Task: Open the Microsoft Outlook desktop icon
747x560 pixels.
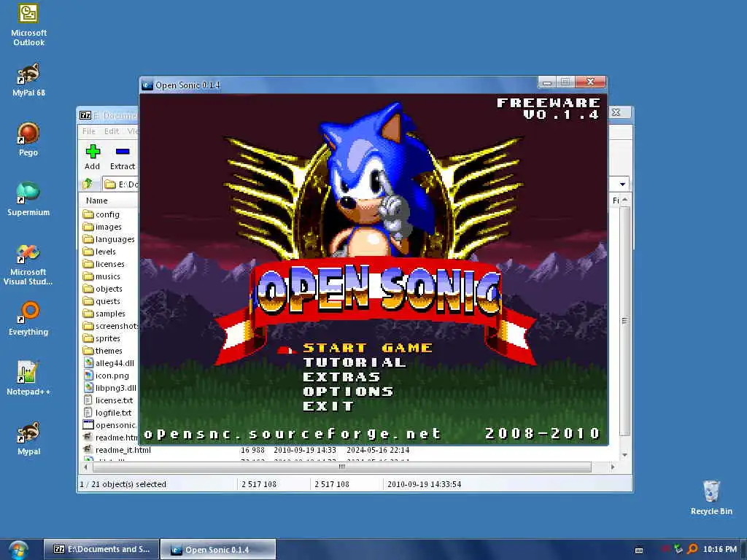Action: (28, 25)
